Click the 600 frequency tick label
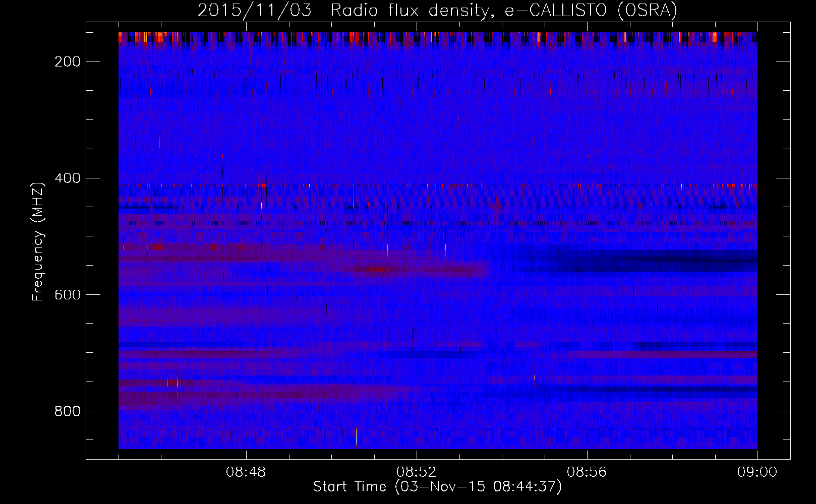 [68, 295]
